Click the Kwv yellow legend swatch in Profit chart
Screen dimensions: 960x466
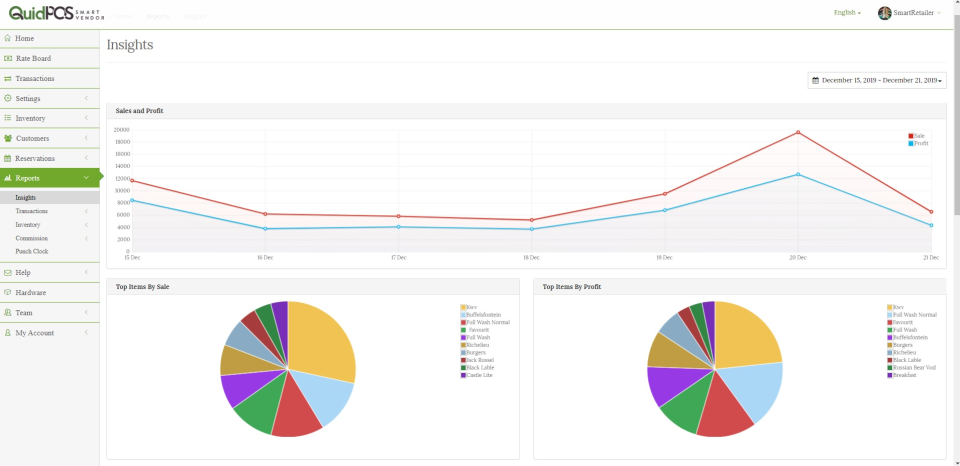click(890, 307)
